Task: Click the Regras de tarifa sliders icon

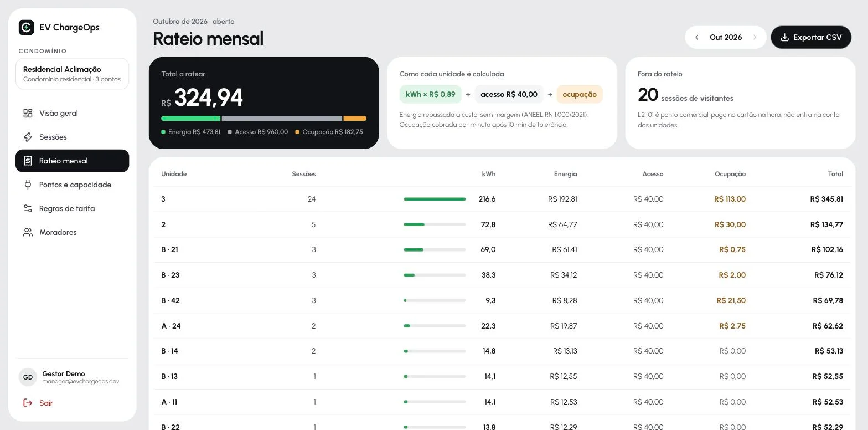Action: (28, 208)
